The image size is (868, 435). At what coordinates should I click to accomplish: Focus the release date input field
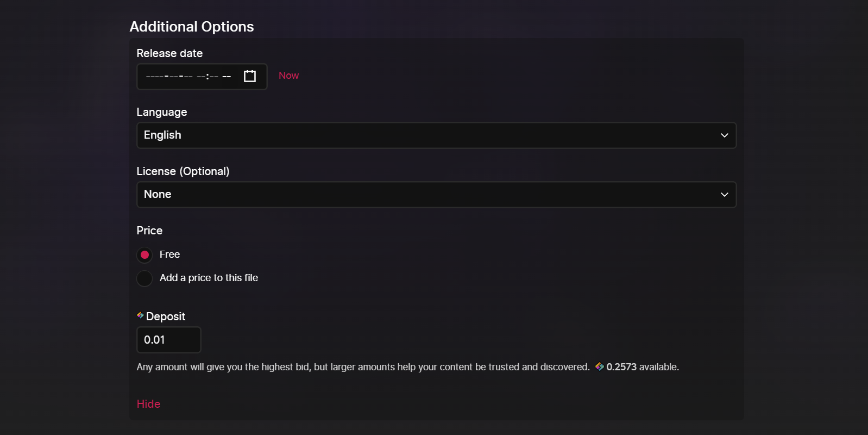202,77
